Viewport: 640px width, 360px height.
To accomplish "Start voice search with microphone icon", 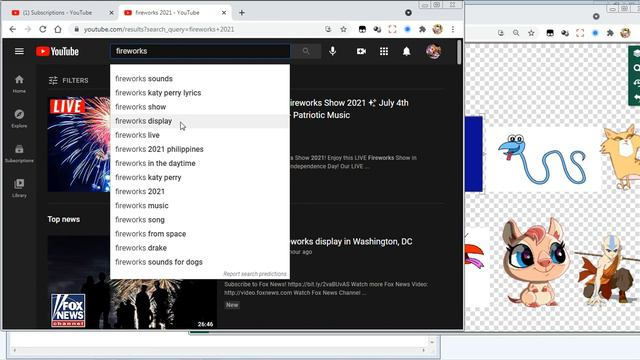I will [x=333, y=51].
